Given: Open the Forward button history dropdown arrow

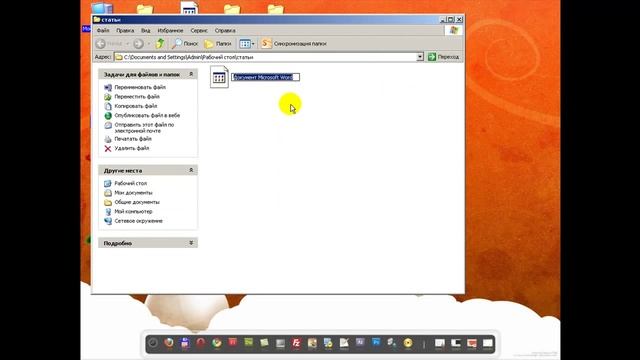Looking at the screenshot, I should [x=149, y=44].
